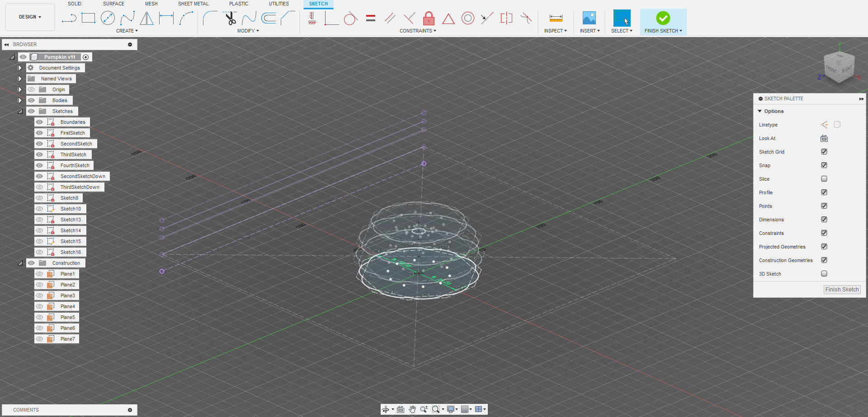Select the Line sketch tool
Image resolution: width=868 pixels, height=417 pixels.
click(x=69, y=18)
